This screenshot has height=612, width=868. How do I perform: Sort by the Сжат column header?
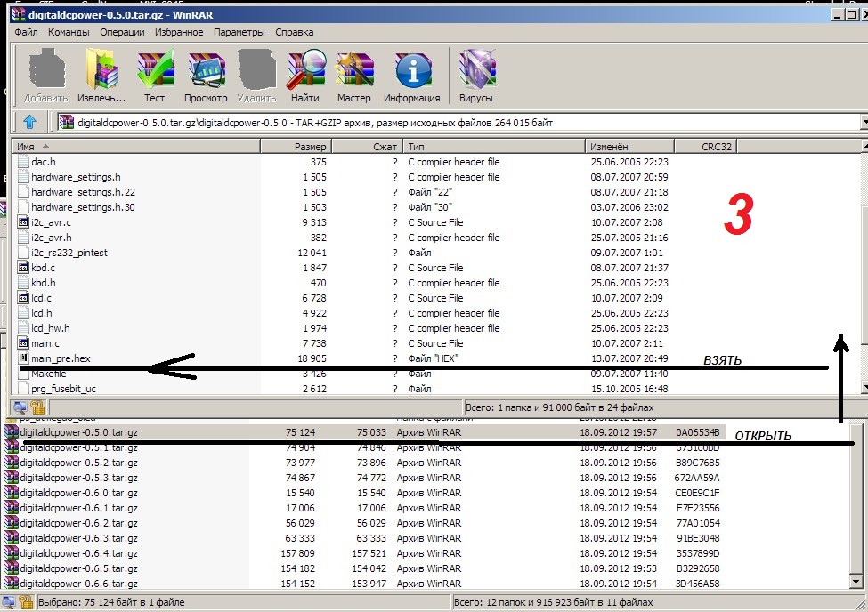click(367, 147)
